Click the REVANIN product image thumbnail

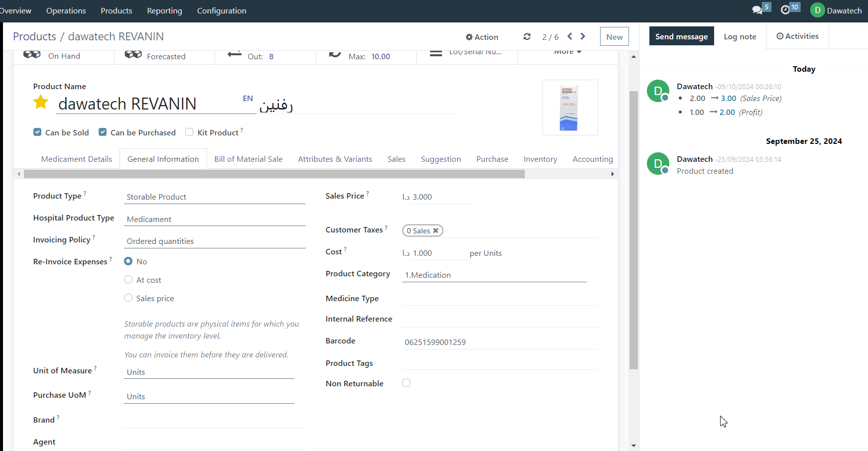[570, 108]
